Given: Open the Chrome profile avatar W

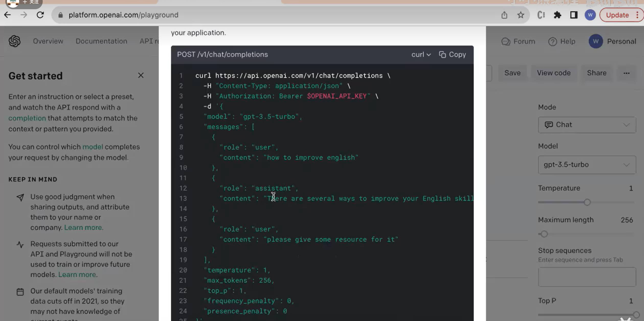Looking at the screenshot, I should [590, 15].
